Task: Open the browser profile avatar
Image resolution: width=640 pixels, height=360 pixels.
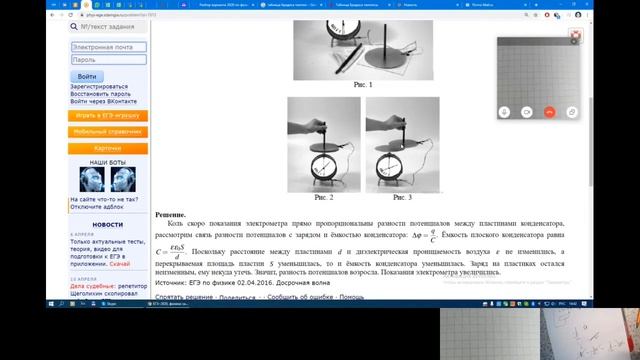Action: coord(578,15)
